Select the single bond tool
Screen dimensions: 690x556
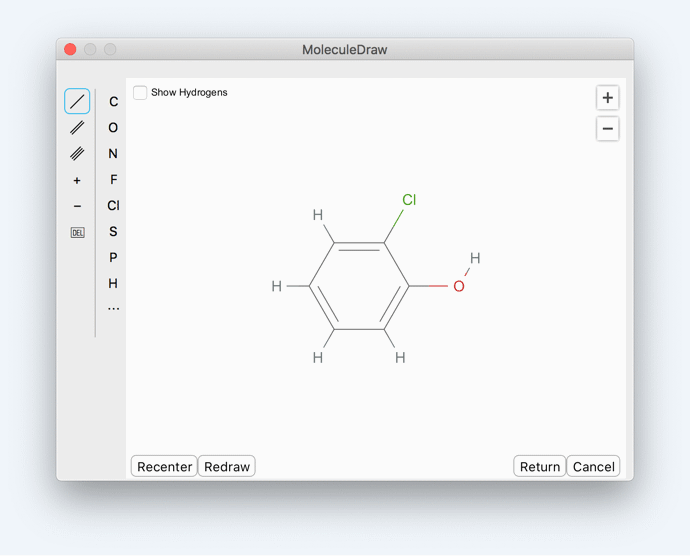[x=77, y=101]
